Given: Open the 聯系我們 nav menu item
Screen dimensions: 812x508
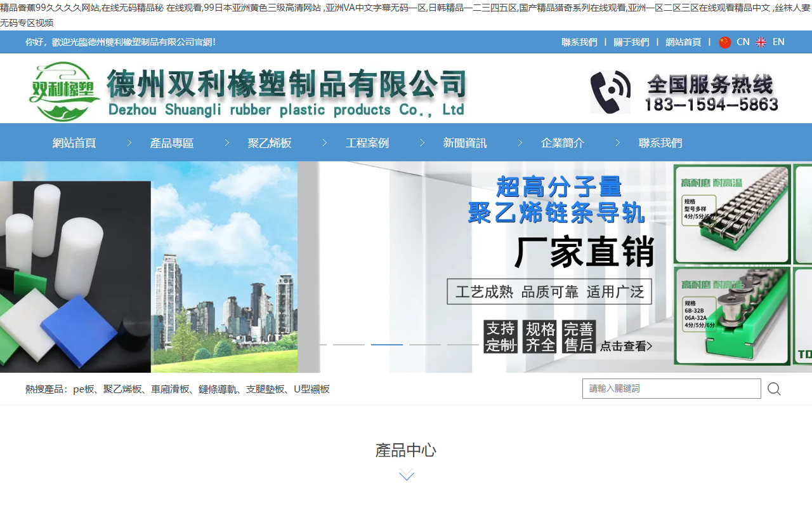Looking at the screenshot, I should click(660, 143).
